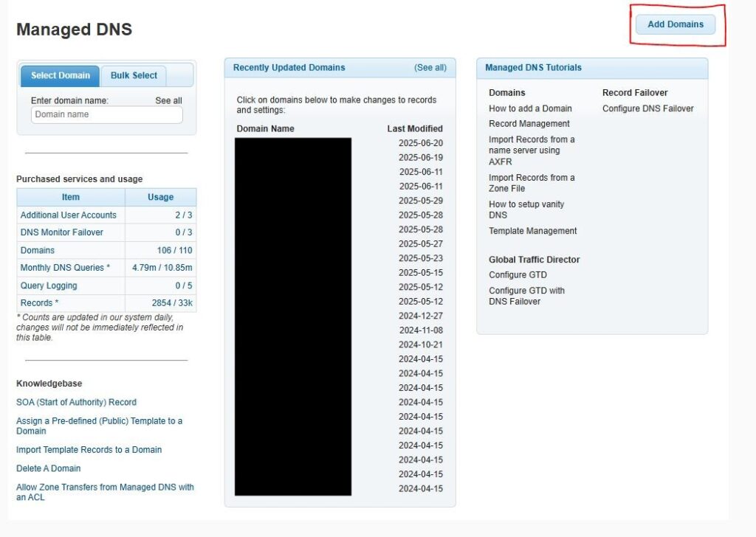Click the Global Traffic Director heading
This screenshot has height=537, width=756.
534,259
